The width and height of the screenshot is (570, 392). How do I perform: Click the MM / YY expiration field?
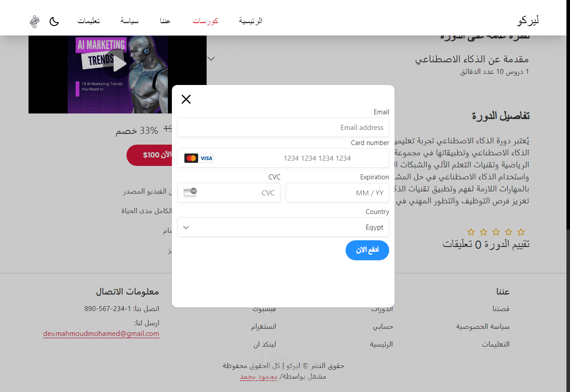tap(338, 193)
